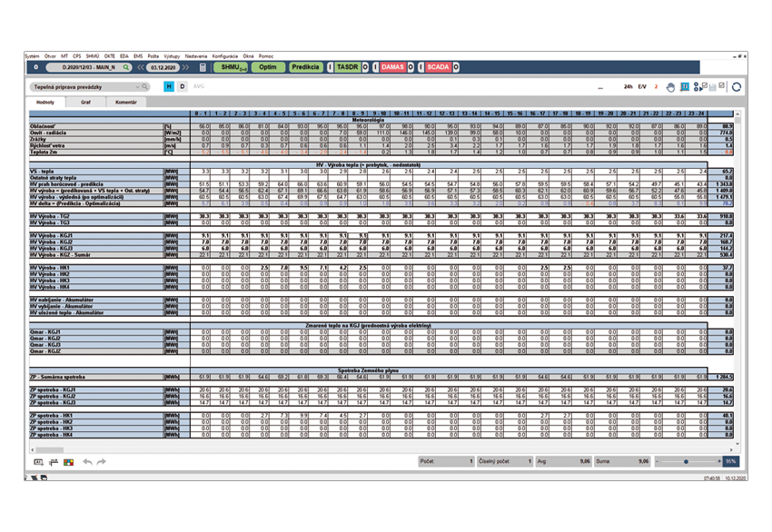
Task: Click the undo arrow at bottom left
Action: (87, 462)
